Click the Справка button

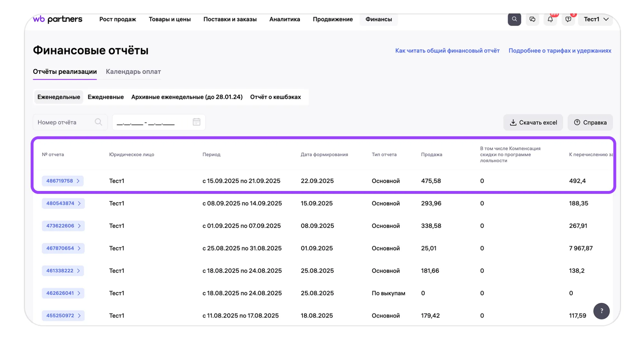pyautogui.click(x=590, y=123)
